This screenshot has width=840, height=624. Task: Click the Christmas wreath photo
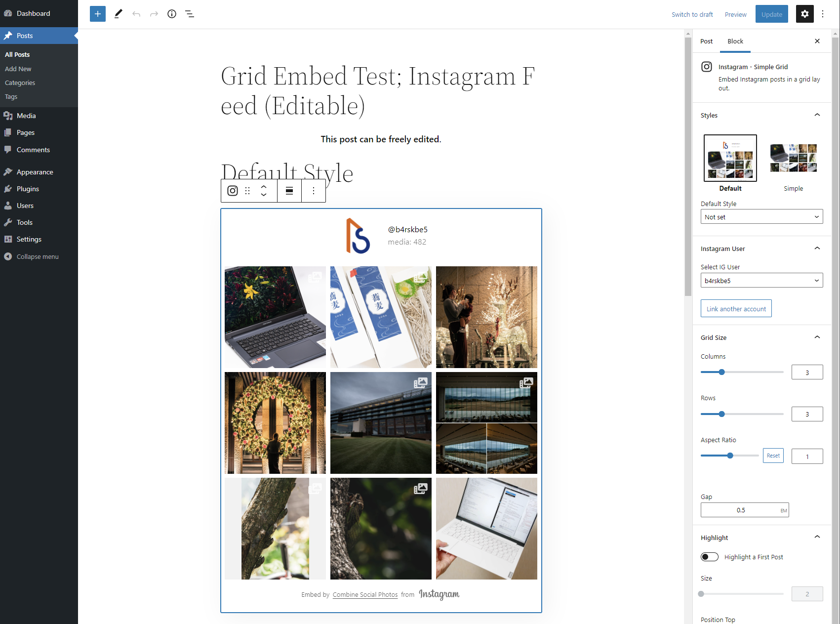tap(275, 423)
